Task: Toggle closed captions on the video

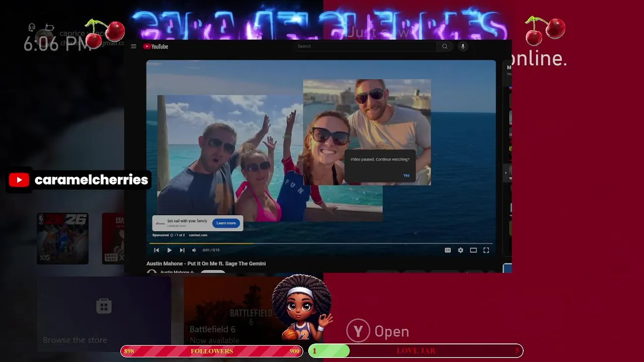Action: pos(448,250)
